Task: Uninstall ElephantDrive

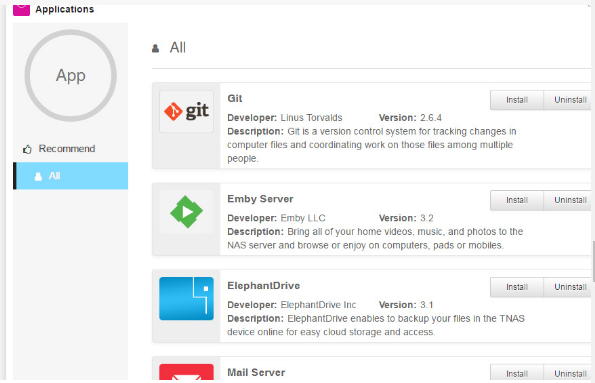Action: (x=568, y=287)
